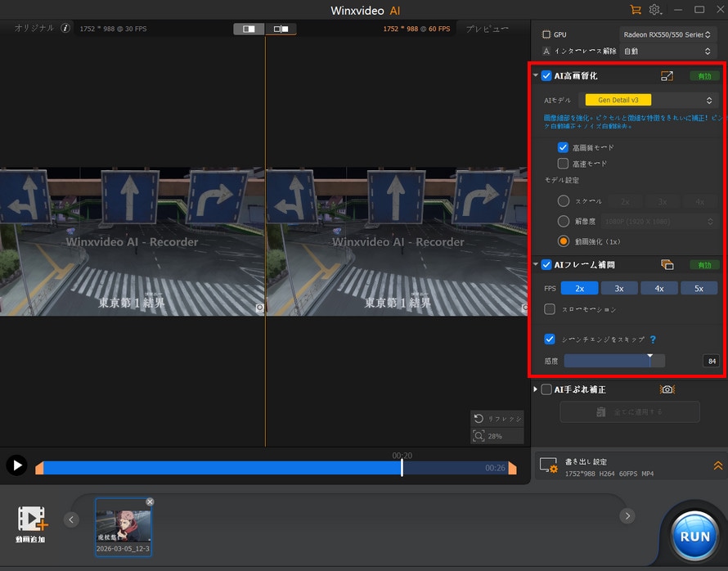Enable the AI手ぶれ補正 checkbox
The height and width of the screenshot is (571, 728).
pyautogui.click(x=546, y=390)
